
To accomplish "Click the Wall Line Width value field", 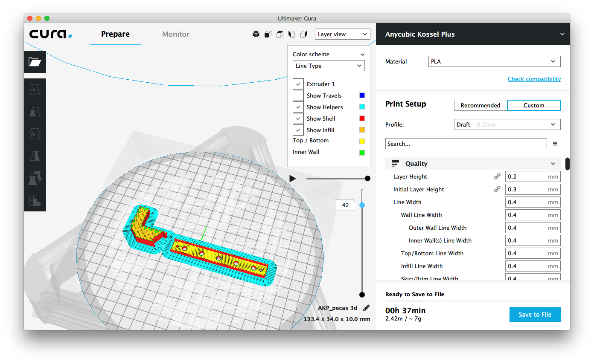I will pos(533,215).
